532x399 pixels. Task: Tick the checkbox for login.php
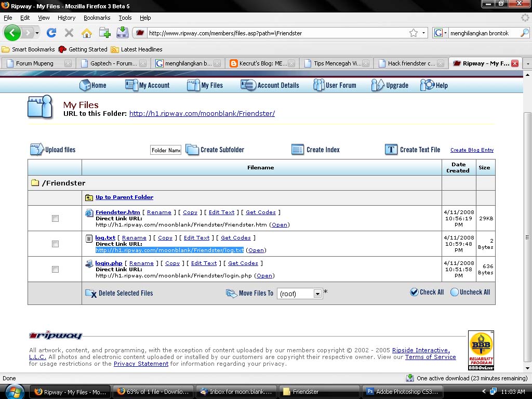click(55, 270)
